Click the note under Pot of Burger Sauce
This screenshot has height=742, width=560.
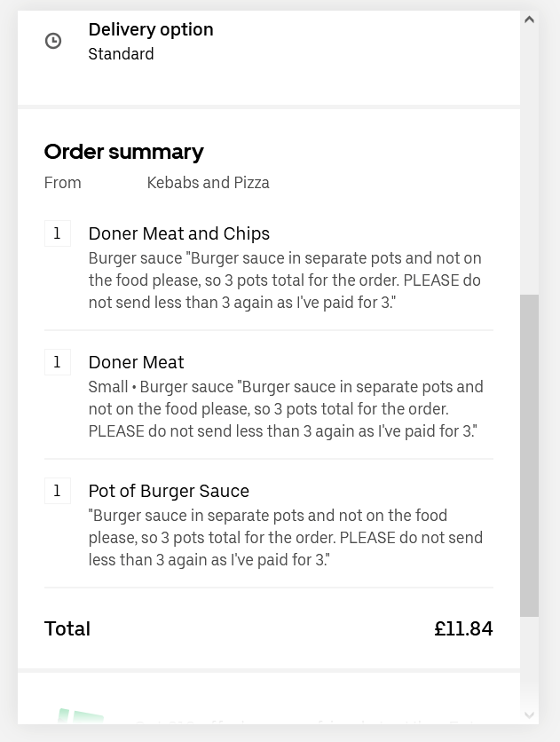(x=286, y=538)
